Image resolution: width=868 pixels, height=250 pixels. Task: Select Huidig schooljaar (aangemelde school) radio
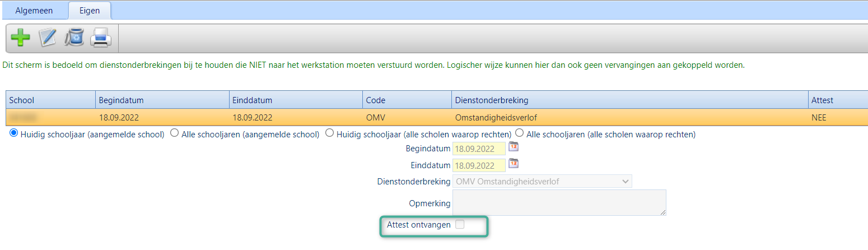pyautogui.click(x=14, y=134)
